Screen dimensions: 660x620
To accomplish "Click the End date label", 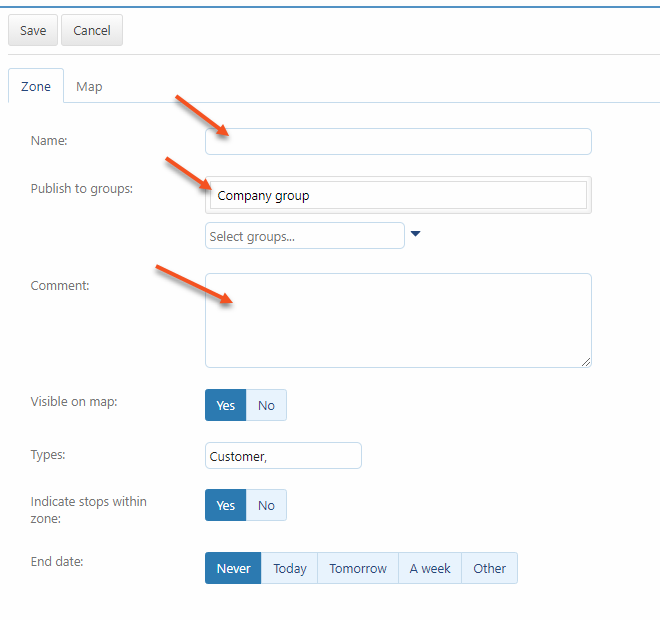I will 57,561.
